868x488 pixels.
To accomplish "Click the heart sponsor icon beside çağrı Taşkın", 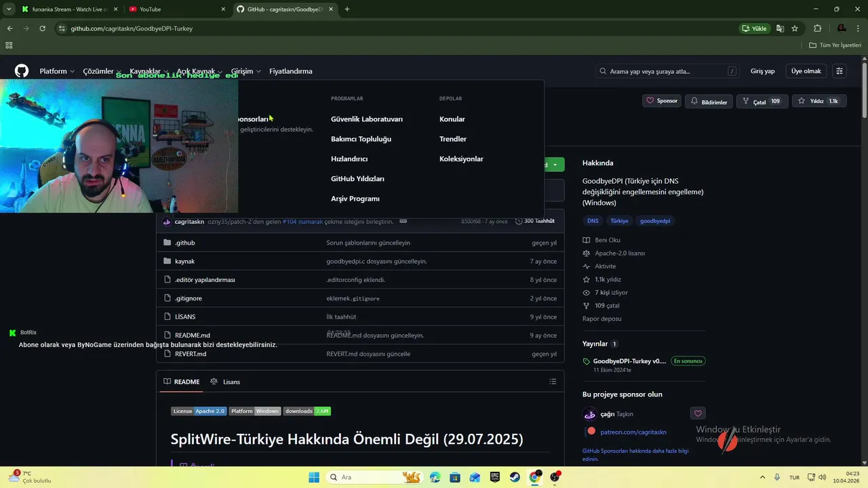I will 698,413.
